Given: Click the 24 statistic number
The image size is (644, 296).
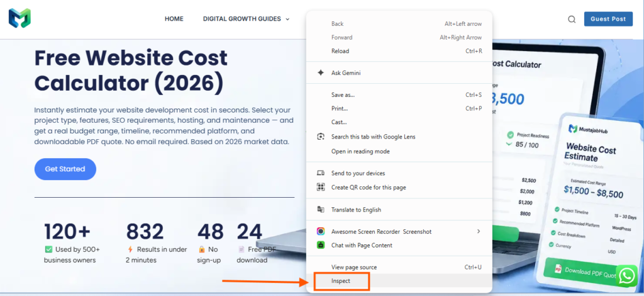Looking at the screenshot, I should [x=249, y=232].
